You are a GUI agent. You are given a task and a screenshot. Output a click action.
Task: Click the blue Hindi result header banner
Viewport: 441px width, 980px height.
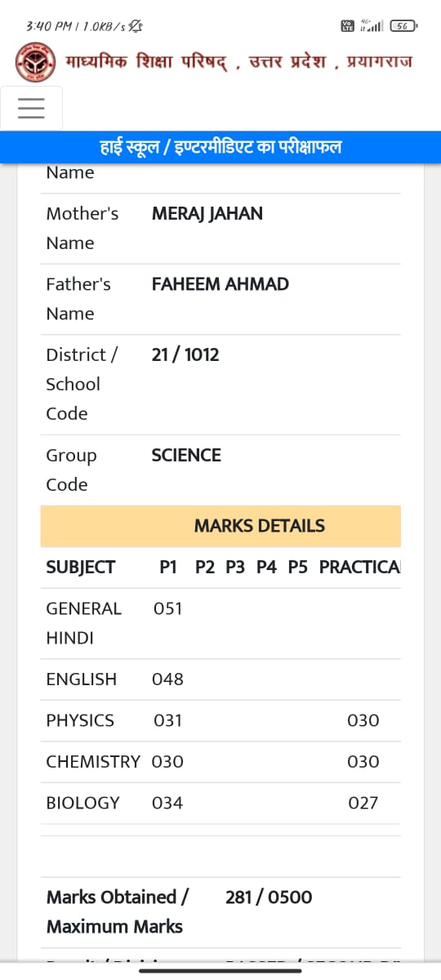(x=220, y=147)
